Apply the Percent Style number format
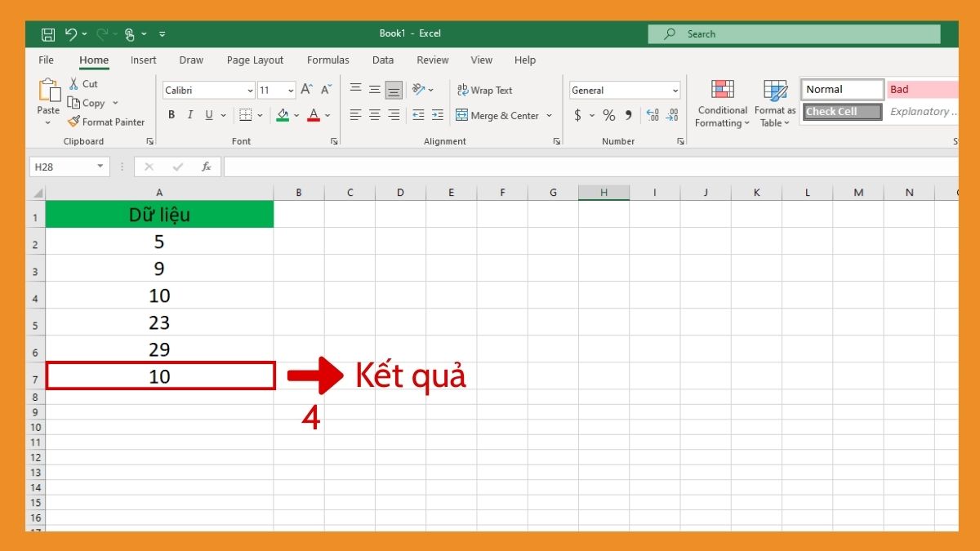This screenshot has width=980, height=551. [x=608, y=116]
